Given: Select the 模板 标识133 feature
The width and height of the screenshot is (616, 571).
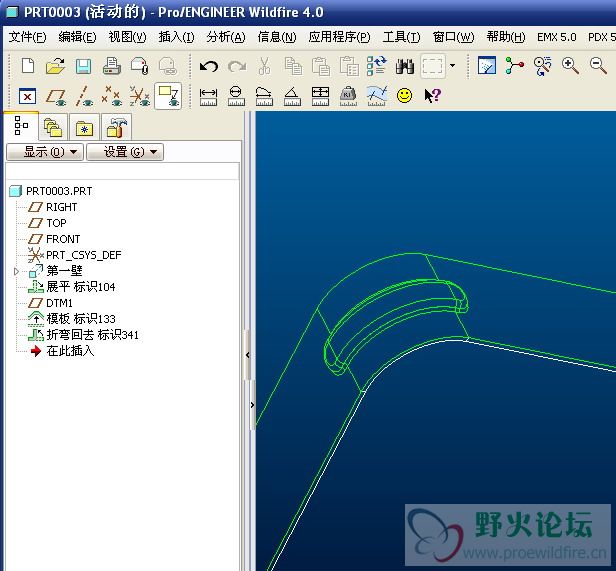Looking at the screenshot, I should 81,319.
